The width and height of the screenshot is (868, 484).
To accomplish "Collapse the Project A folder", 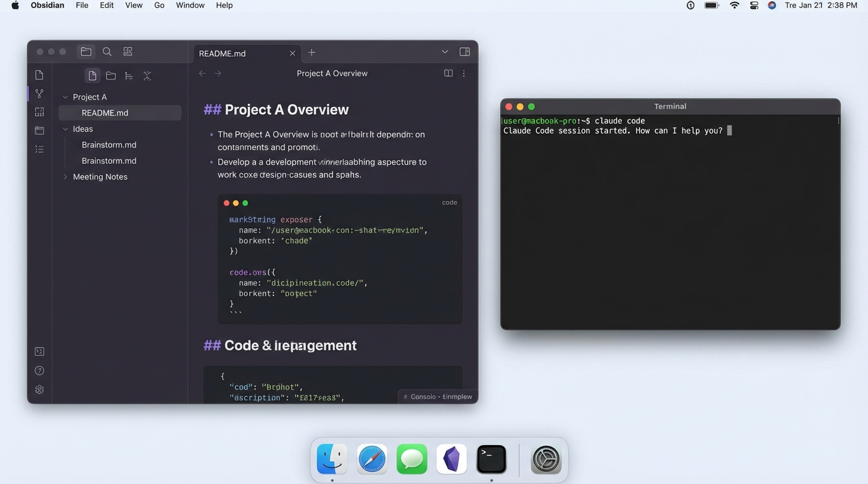I will click(x=65, y=97).
